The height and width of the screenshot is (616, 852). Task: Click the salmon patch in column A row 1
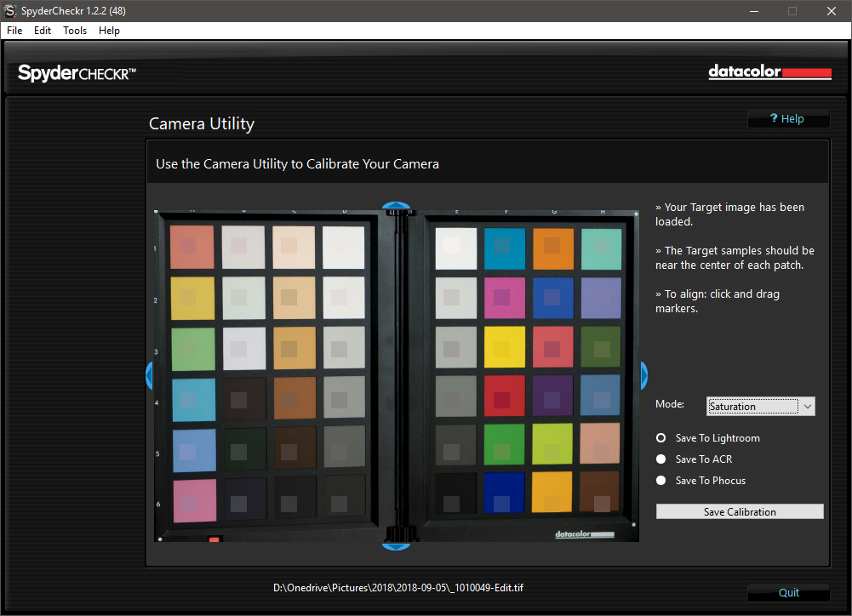pos(192,247)
